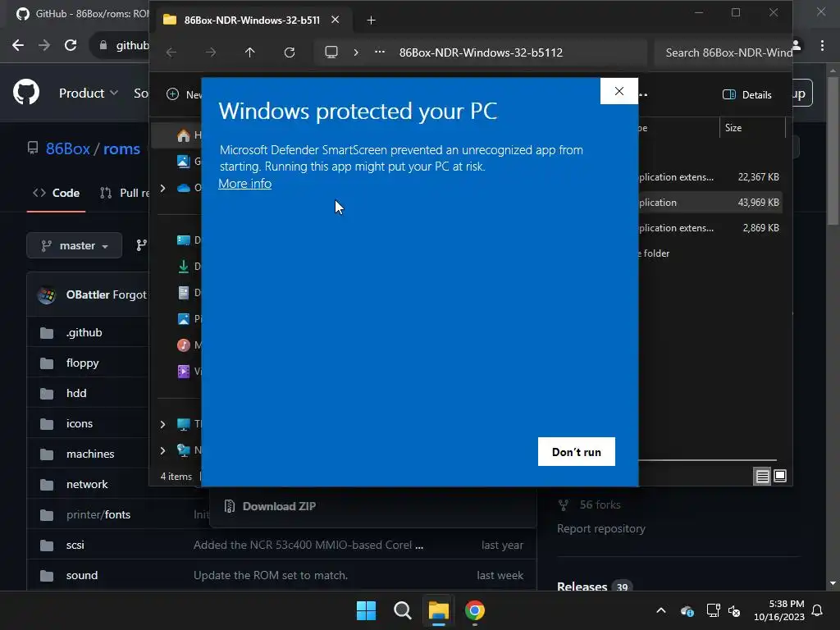
Task: Click the Don't run button
Action: click(x=577, y=452)
